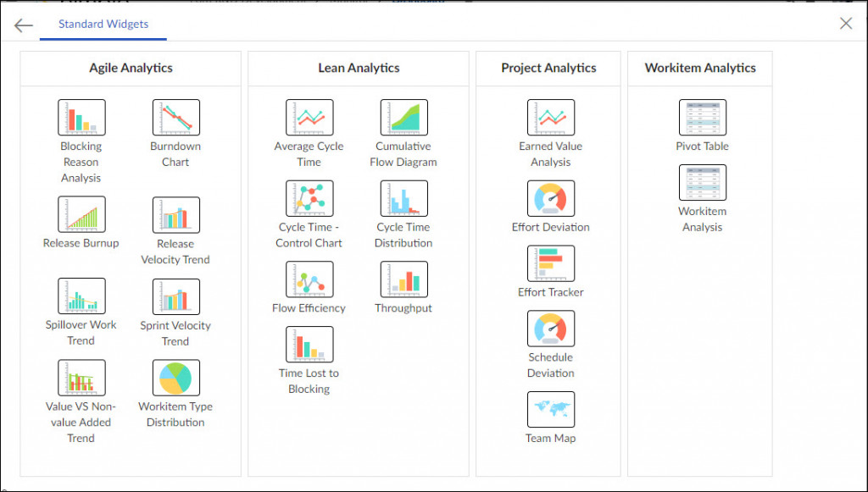Open the Earned Value Analysis widget
The image size is (868, 492).
(551, 117)
